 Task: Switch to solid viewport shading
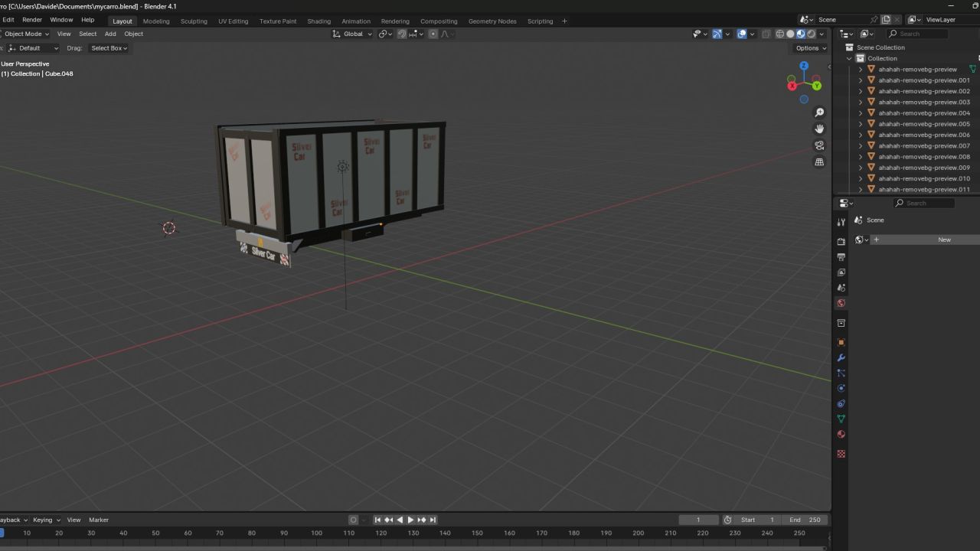[x=791, y=34]
